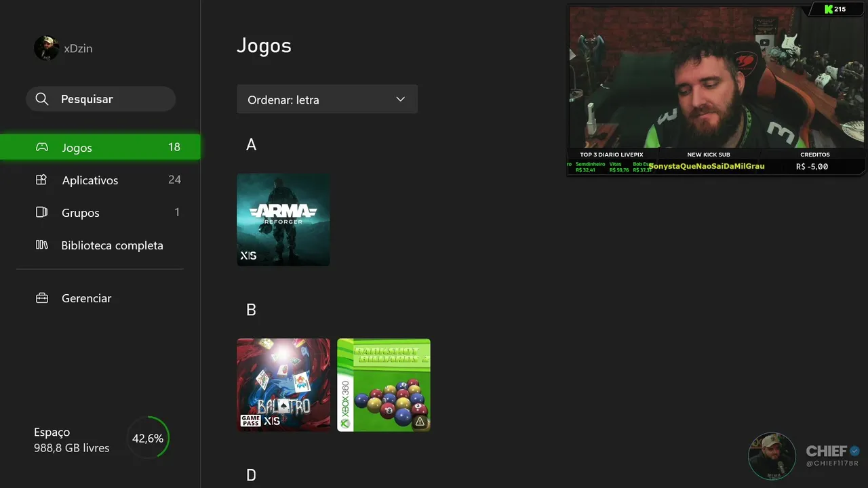Open the Gerenciar option
Screen dimensions: 868x488
[100, 298]
